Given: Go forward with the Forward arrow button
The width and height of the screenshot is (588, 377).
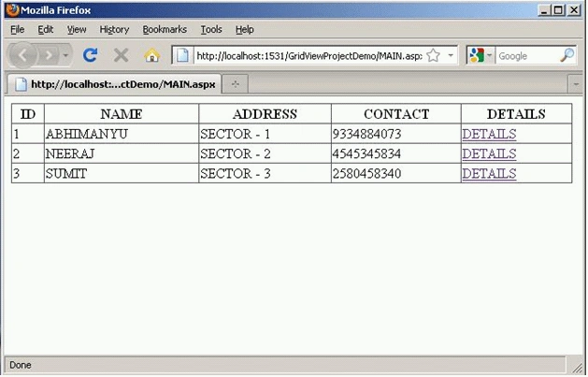Looking at the screenshot, I should [x=49, y=55].
